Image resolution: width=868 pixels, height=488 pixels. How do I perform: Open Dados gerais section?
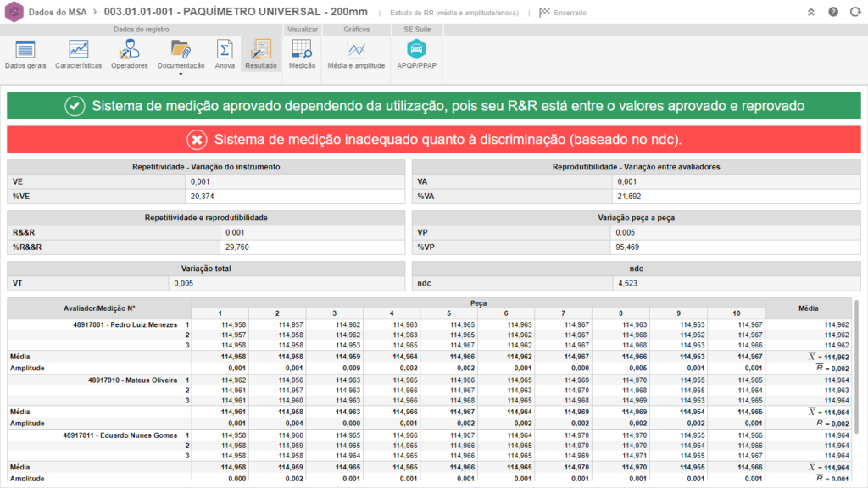[25, 53]
